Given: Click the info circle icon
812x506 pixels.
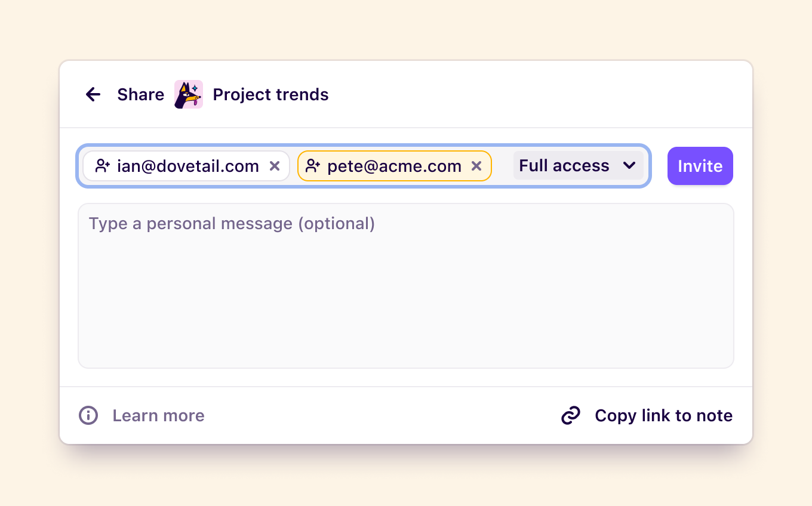Looking at the screenshot, I should coord(88,415).
